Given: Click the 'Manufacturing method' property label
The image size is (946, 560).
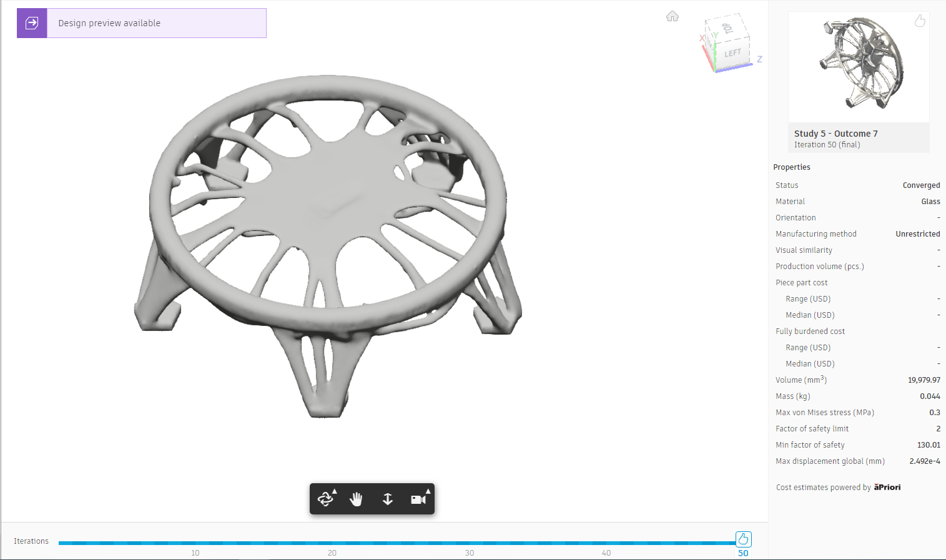Looking at the screenshot, I should click(816, 234).
